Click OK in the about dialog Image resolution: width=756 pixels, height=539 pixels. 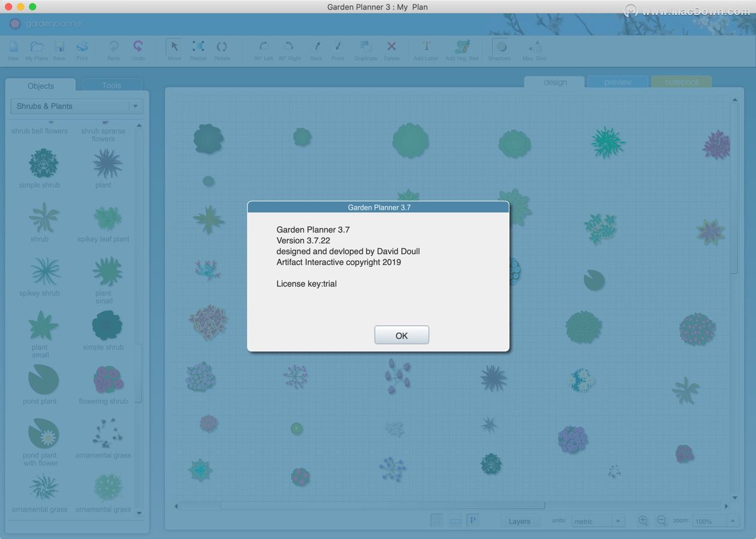point(402,335)
